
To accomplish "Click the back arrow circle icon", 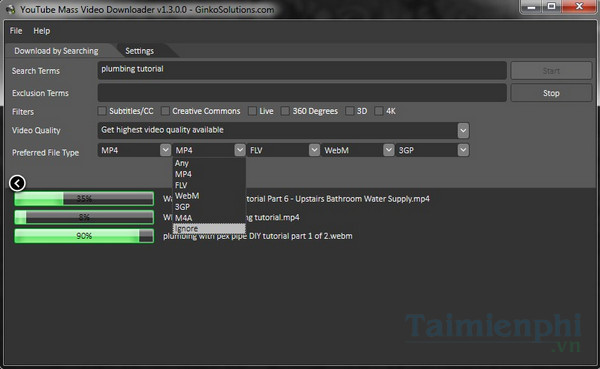I will [17, 183].
